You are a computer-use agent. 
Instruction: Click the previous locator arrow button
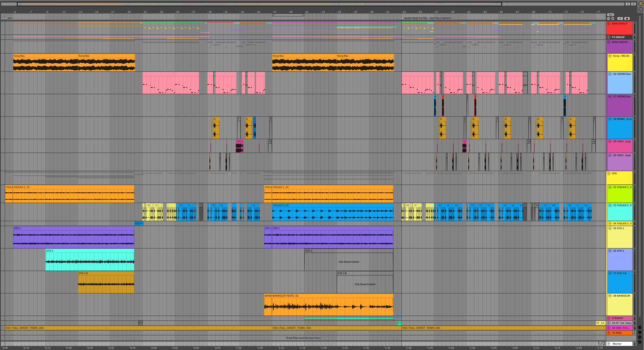[609, 18]
